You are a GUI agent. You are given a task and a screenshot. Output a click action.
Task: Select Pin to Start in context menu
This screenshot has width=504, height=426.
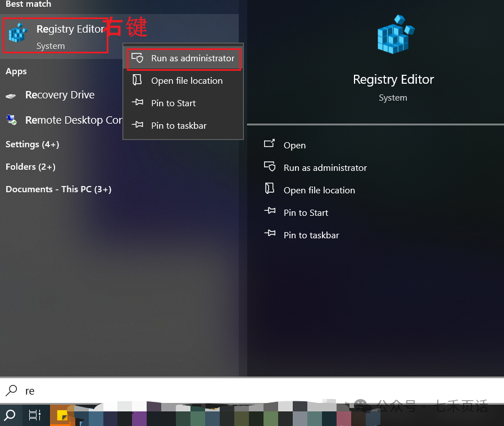[183, 103]
